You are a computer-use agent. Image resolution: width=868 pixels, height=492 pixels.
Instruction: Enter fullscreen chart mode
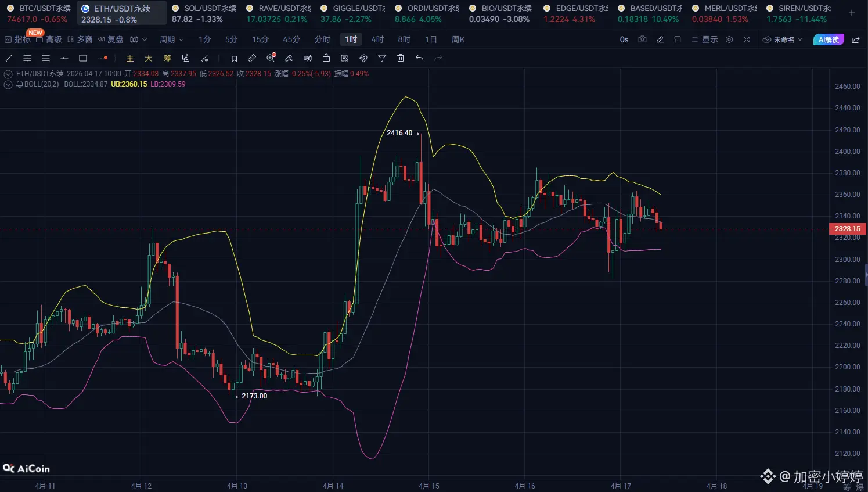(747, 39)
